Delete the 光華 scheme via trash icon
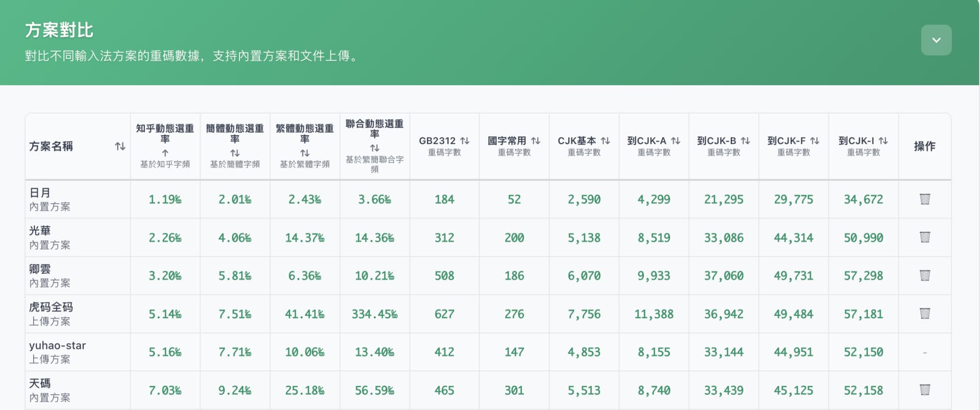980x410 pixels. [924, 237]
